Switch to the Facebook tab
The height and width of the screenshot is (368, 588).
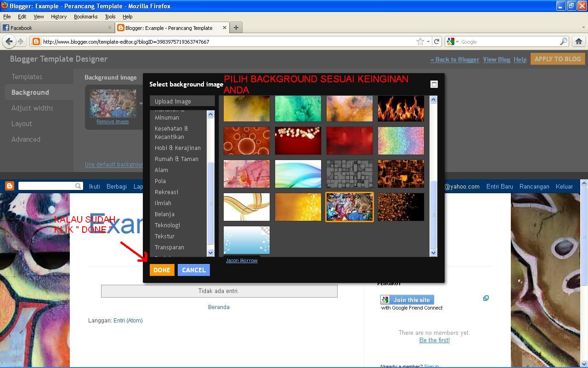pos(57,28)
